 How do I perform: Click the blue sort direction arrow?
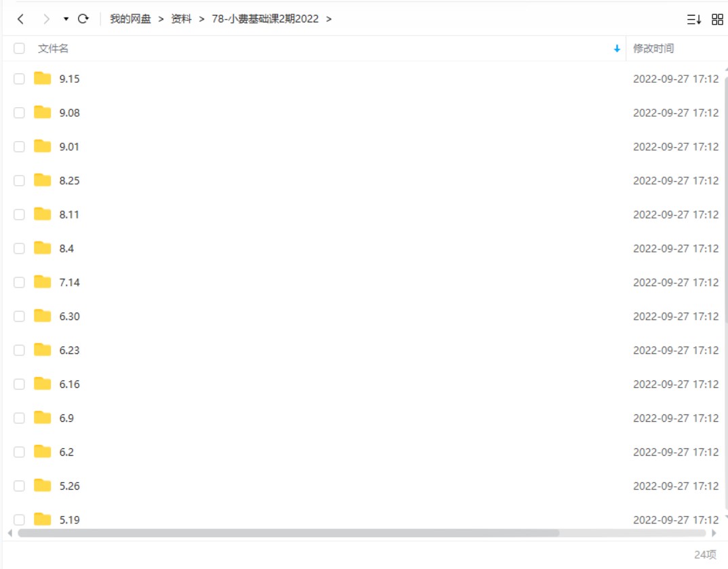(617, 48)
